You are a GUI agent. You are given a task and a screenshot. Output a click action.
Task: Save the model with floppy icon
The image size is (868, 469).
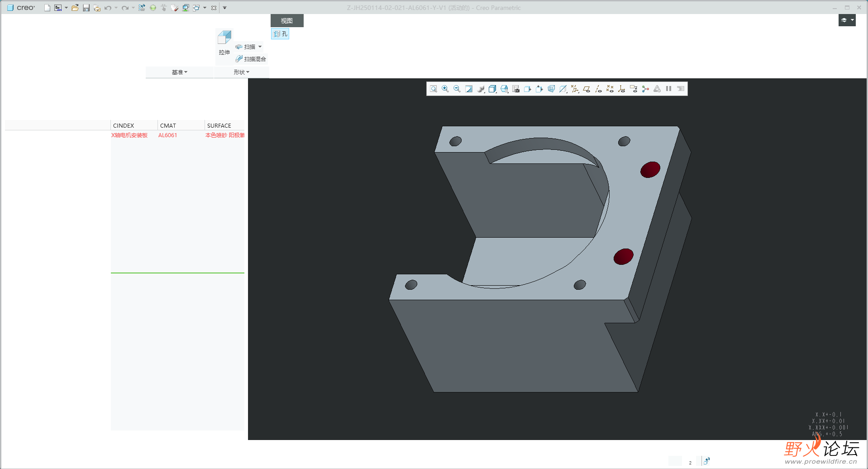coord(86,8)
